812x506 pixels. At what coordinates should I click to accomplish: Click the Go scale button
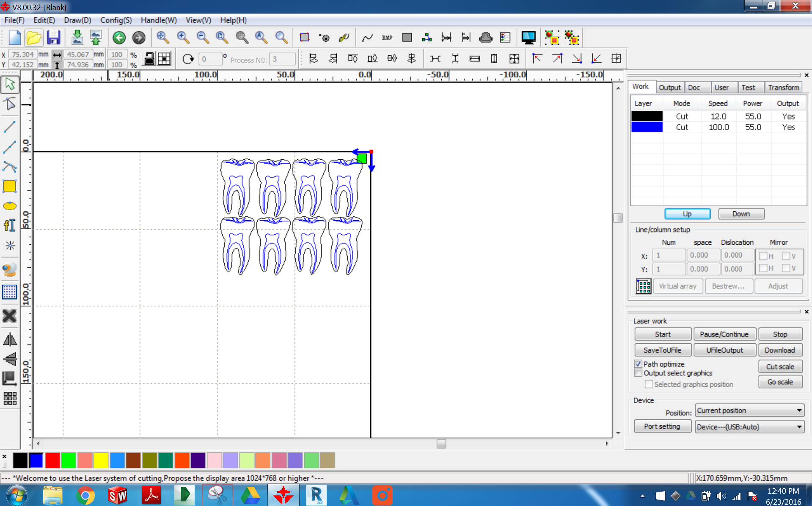point(780,382)
